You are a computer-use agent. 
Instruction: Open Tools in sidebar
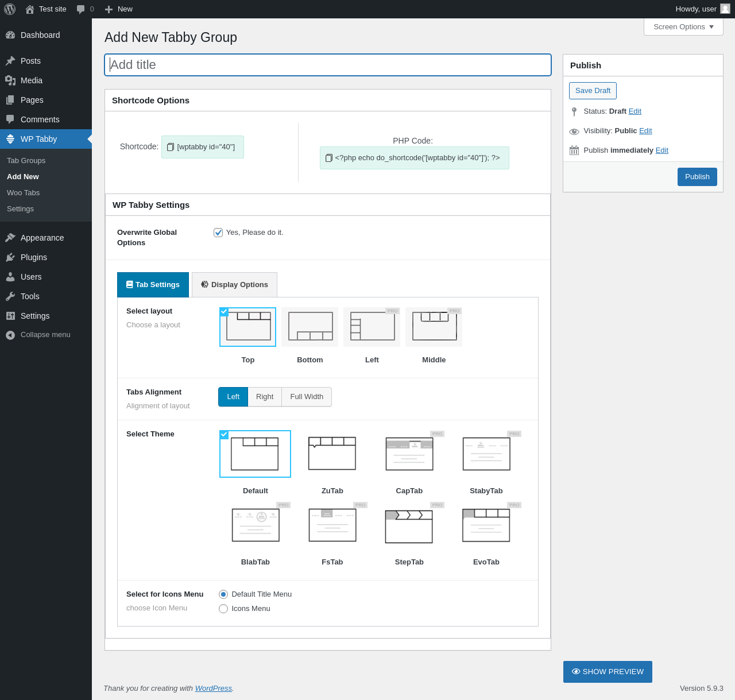46,296
